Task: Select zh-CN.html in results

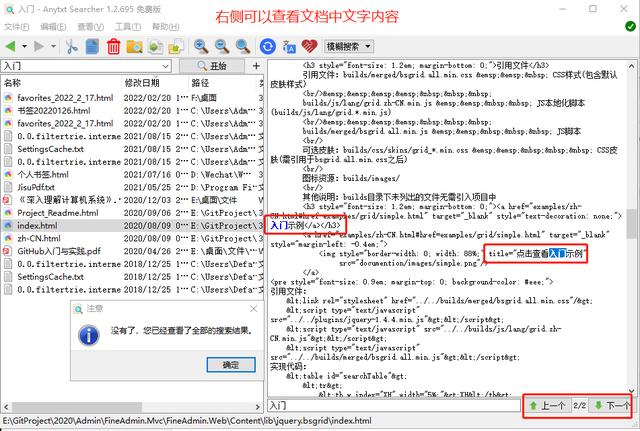Action: click(131, 238)
